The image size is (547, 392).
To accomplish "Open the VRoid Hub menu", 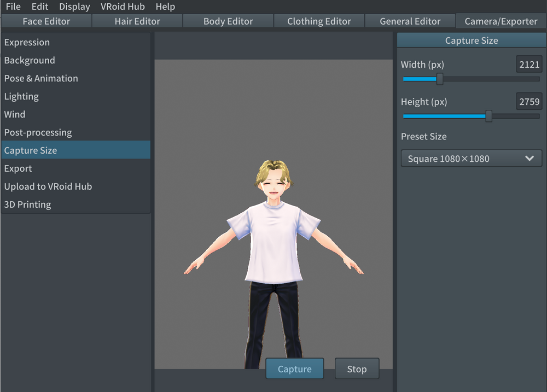I will (123, 7).
